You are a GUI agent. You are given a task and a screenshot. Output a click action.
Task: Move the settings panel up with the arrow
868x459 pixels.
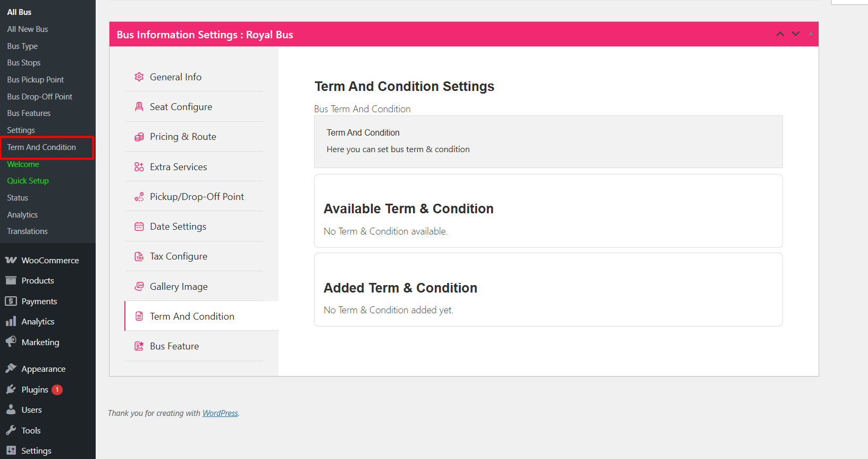click(x=780, y=34)
